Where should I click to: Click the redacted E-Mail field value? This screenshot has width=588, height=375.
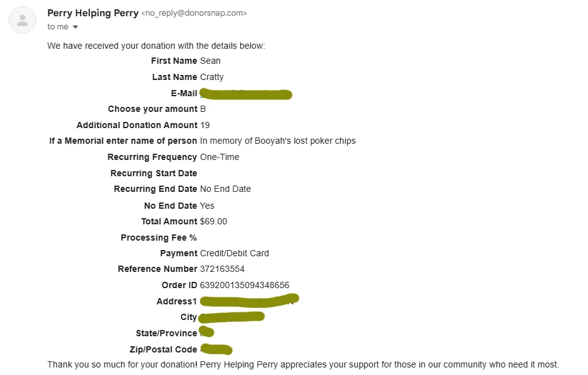tap(246, 94)
